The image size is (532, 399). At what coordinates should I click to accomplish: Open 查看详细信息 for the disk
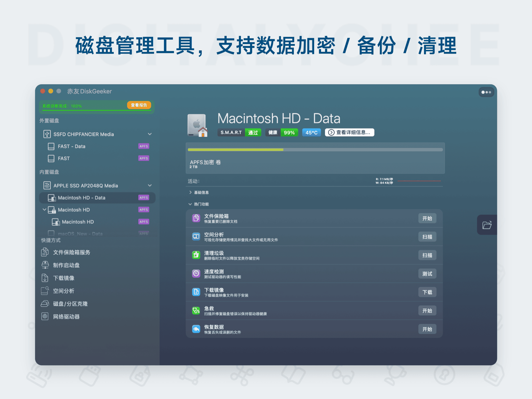pos(349,132)
